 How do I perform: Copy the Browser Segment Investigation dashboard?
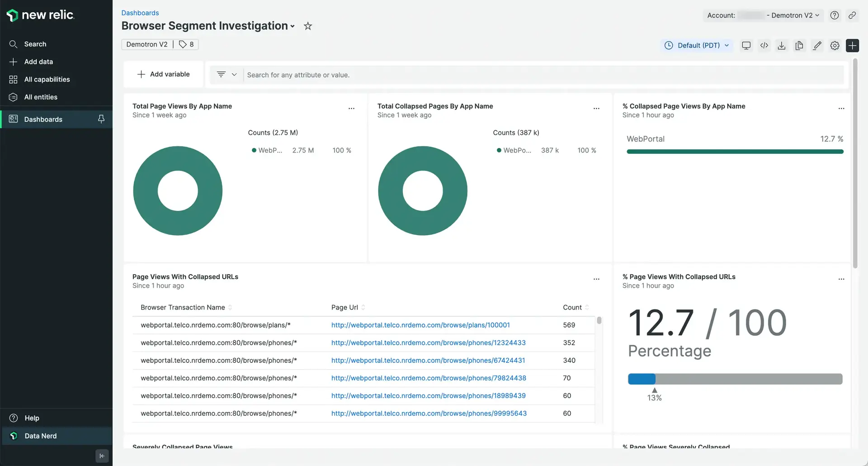coord(799,45)
